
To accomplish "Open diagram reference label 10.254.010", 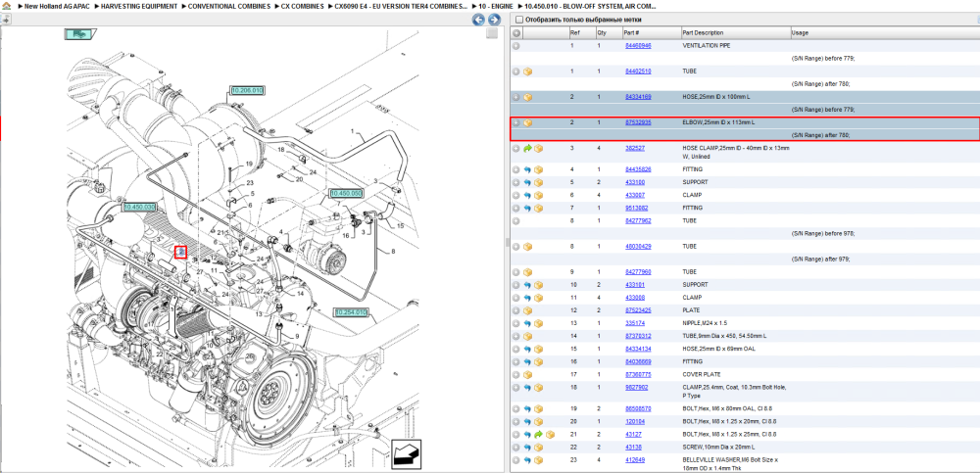I will [351, 311].
